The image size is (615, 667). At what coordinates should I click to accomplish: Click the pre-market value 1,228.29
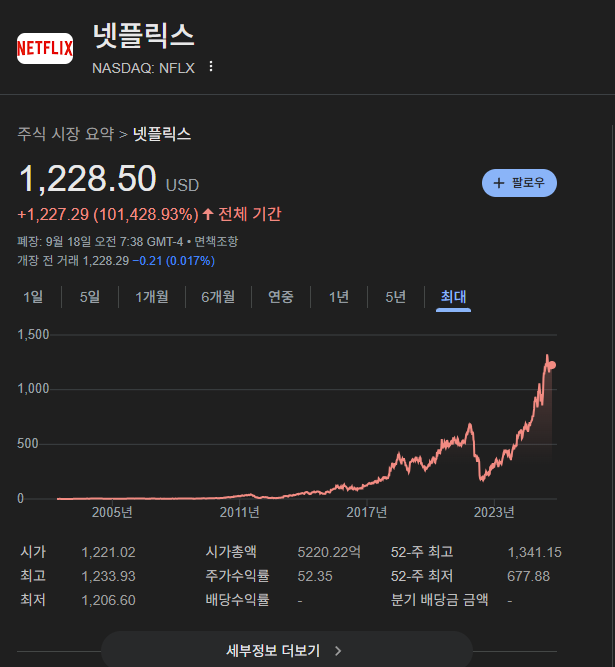pos(105,261)
